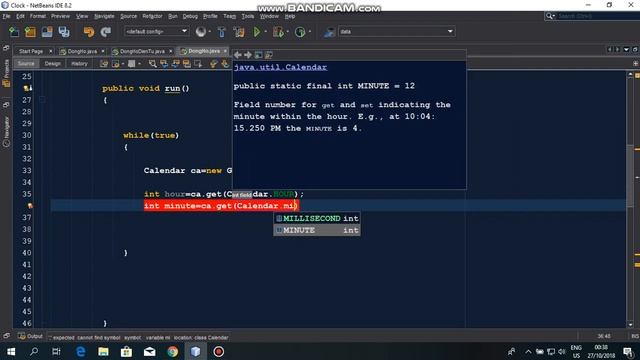Click the error hint bulb on line 36
Screen dimensions: 640x360
coord(30,206)
